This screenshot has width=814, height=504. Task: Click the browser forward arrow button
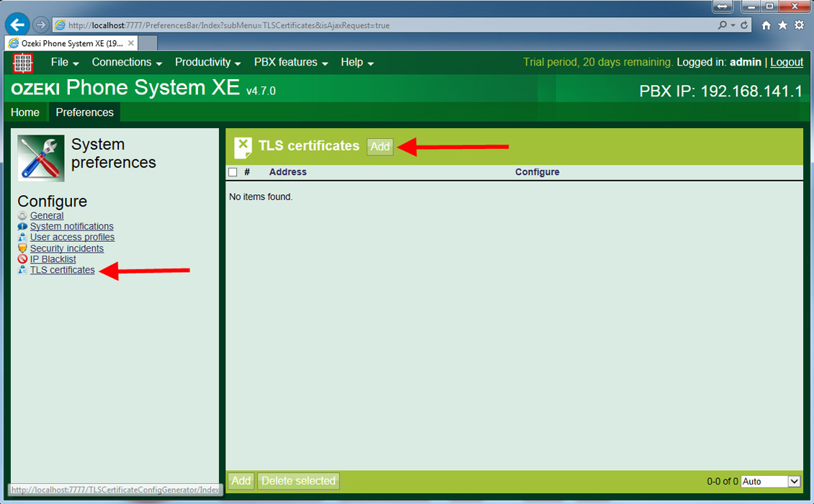pos(40,24)
